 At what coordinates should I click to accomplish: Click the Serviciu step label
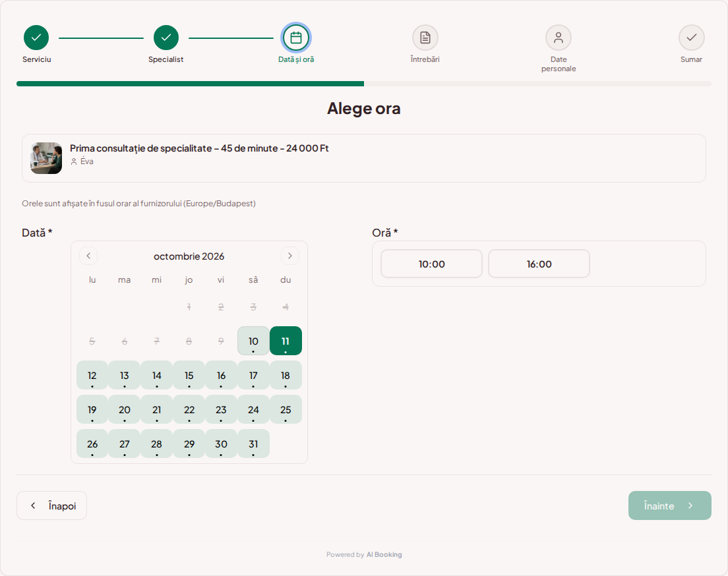point(37,59)
